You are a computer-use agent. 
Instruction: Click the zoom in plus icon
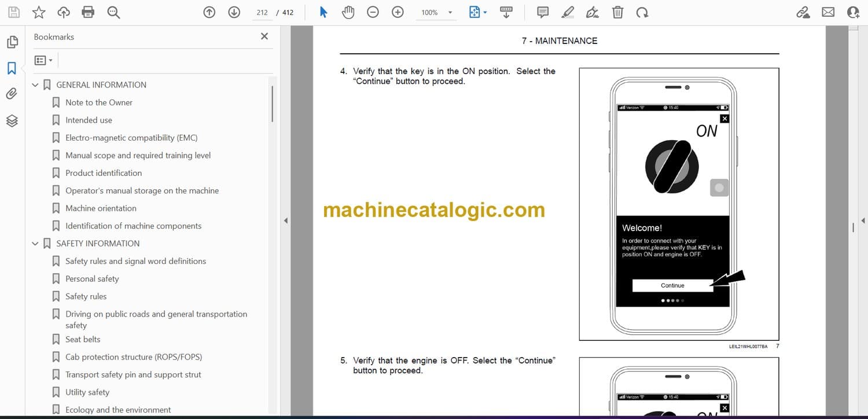click(x=398, y=12)
